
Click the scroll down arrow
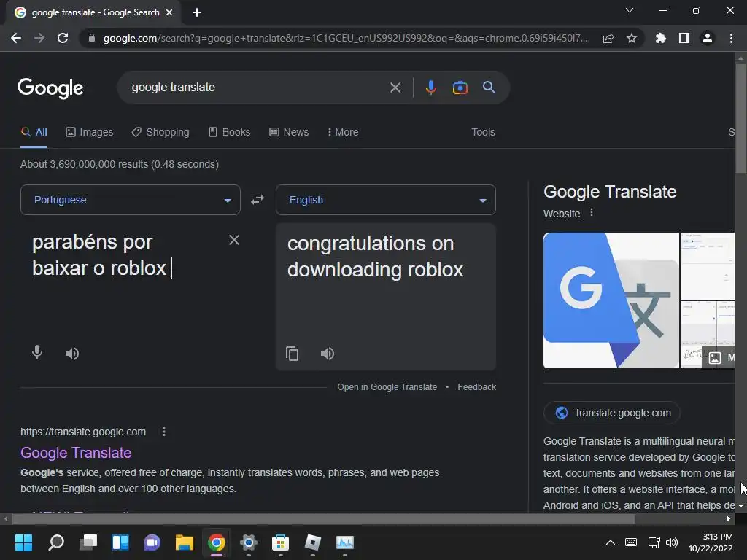pos(740,506)
